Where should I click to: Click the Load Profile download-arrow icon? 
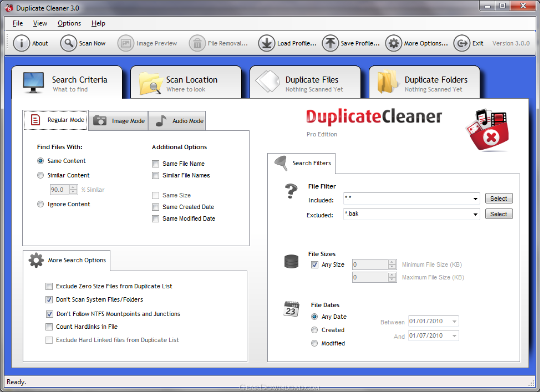pos(267,43)
